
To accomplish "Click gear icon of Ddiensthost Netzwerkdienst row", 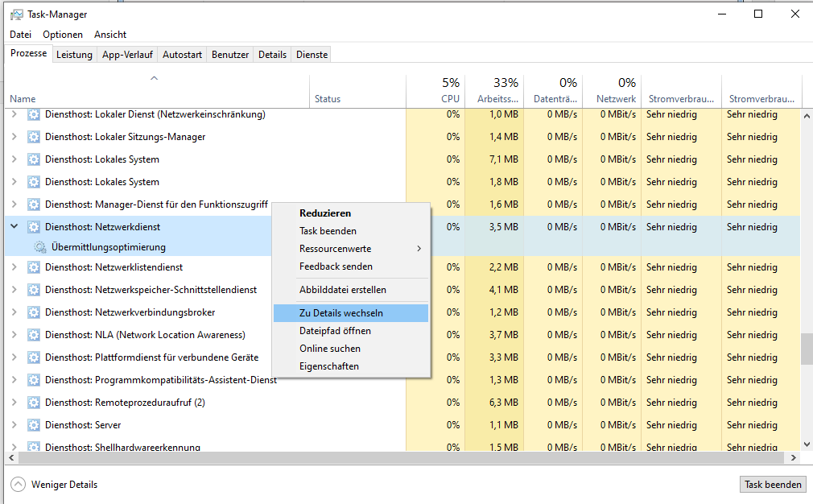I will (x=34, y=226).
